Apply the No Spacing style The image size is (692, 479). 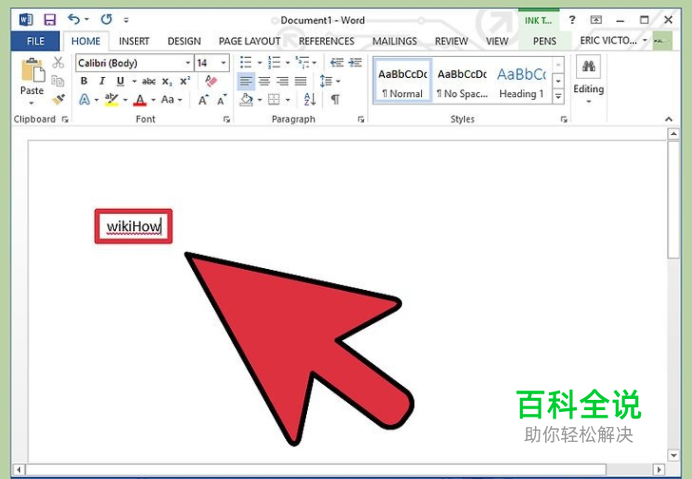click(462, 81)
